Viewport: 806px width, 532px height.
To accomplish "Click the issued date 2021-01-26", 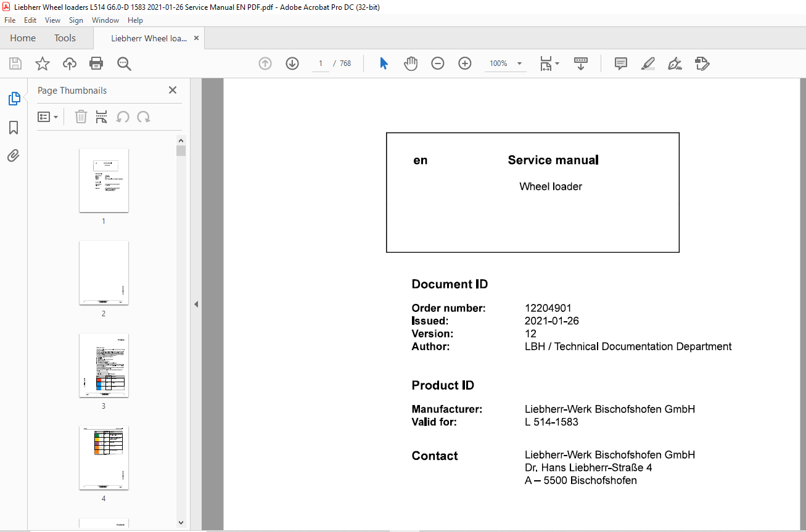I will pos(552,321).
